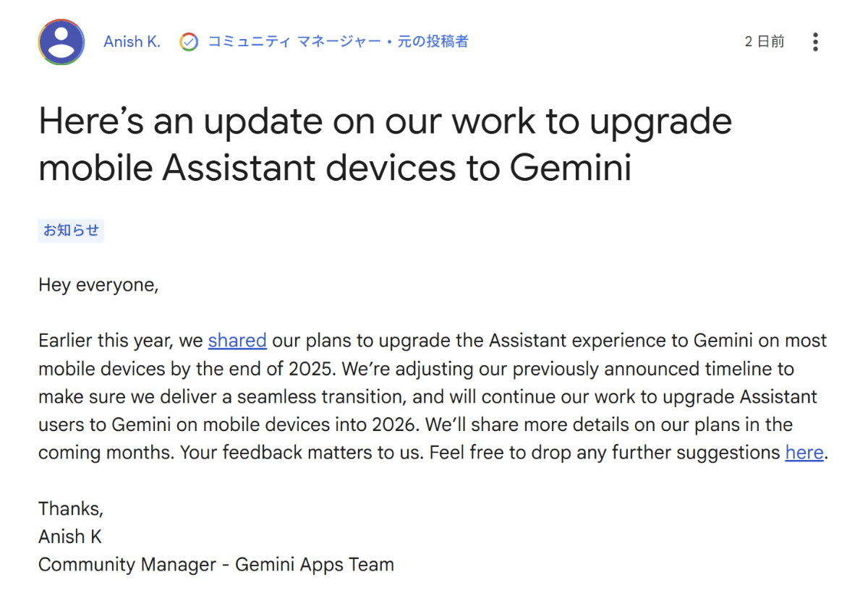Click the "Anish K" signature name
The height and width of the screenshot is (593, 868).
click(x=69, y=537)
